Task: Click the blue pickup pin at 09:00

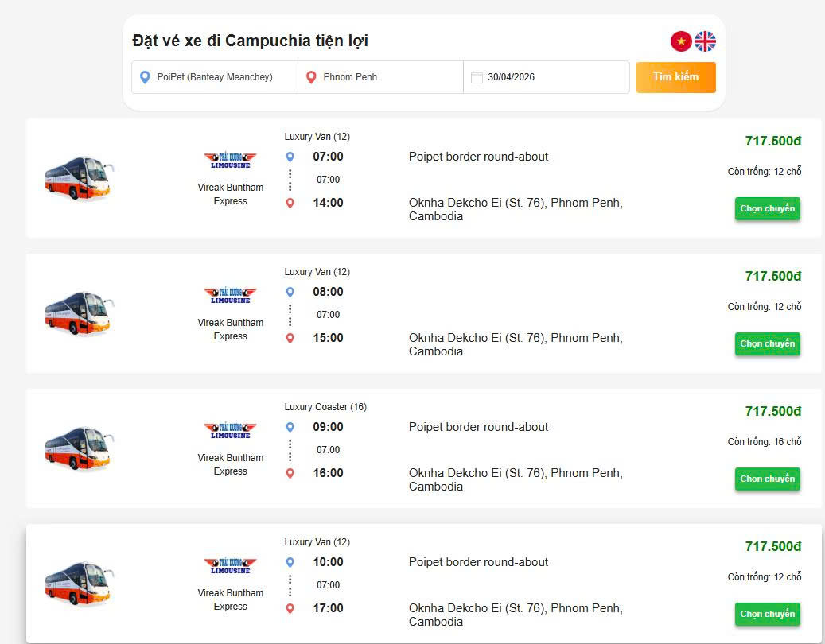Action: pos(290,427)
